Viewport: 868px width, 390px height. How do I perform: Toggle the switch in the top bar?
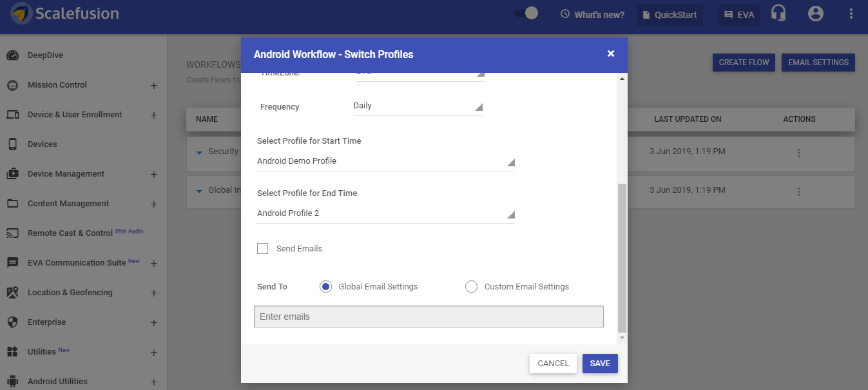point(526,14)
